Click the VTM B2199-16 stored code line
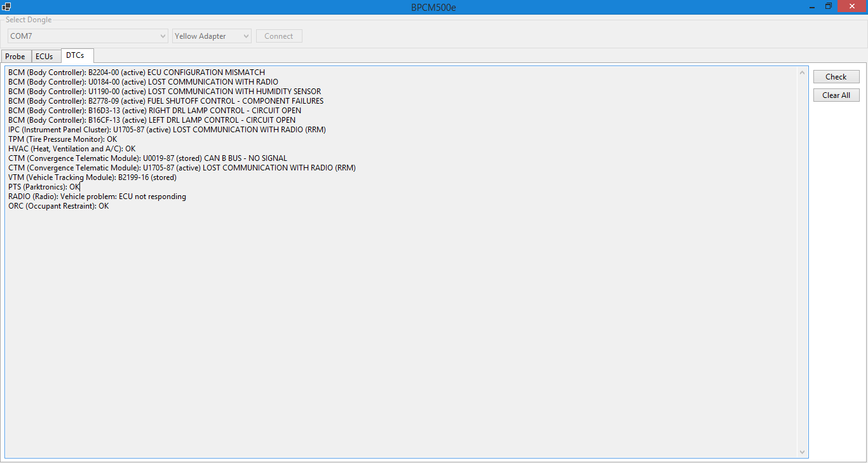The image size is (868, 463). (92, 177)
